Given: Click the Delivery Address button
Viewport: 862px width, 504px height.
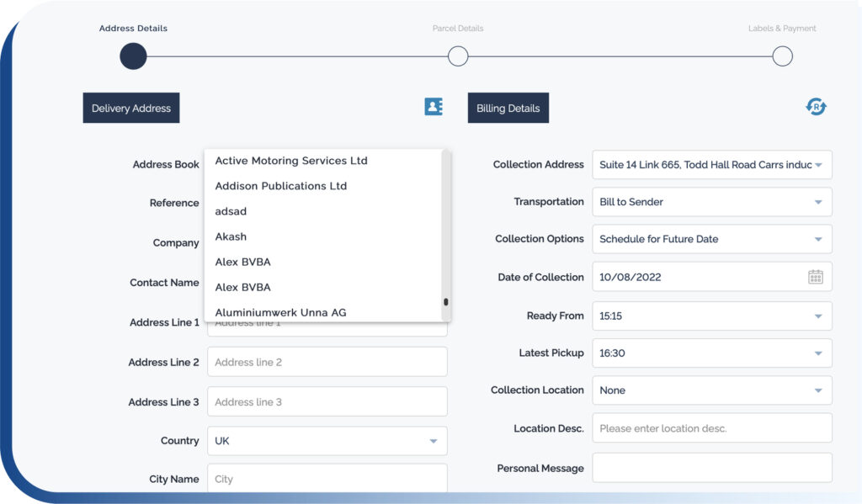Looking at the screenshot, I should click(x=130, y=107).
